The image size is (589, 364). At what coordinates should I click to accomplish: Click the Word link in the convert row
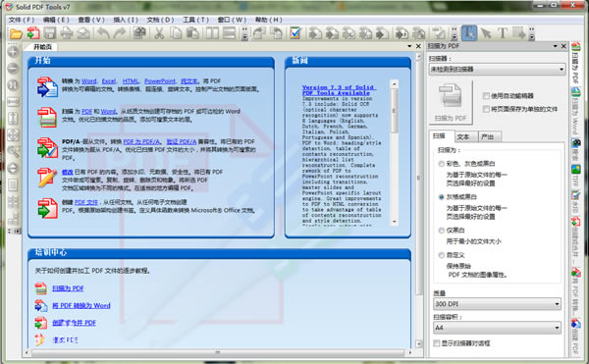[x=89, y=81]
